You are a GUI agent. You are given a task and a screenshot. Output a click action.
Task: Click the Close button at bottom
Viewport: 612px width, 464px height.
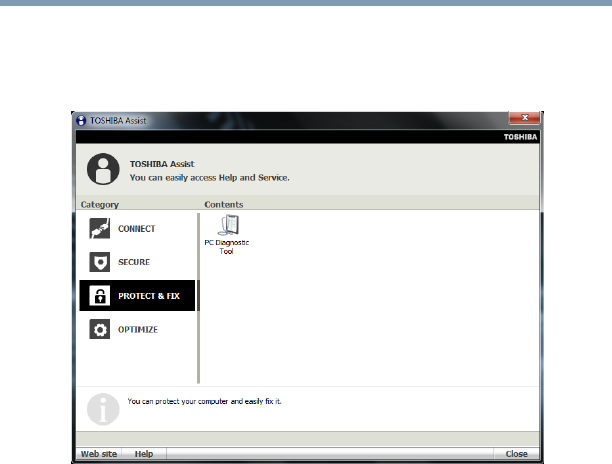[x=516, y=454]
